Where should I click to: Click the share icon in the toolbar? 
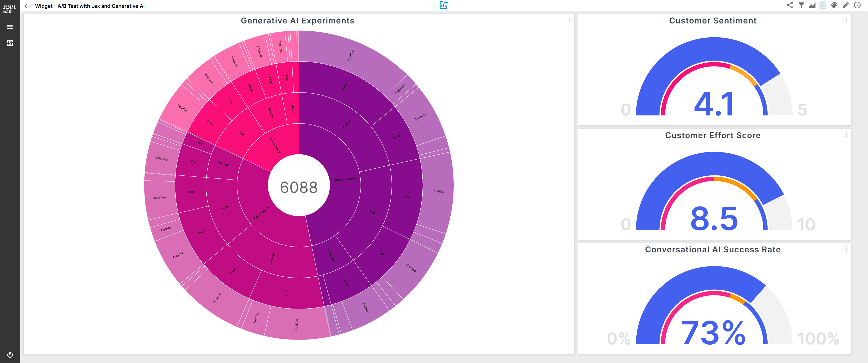pyautogui.click(x=790, y=5)
